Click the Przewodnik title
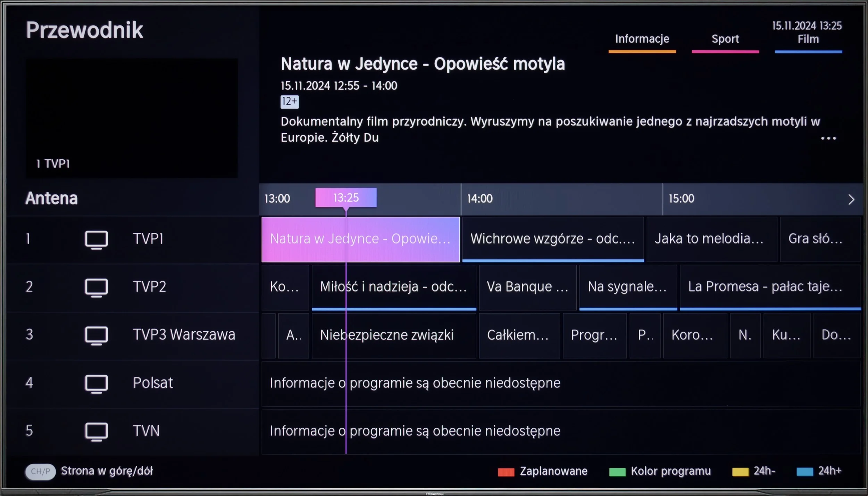Viewport: 868px width, 496px height. point(84,30)
